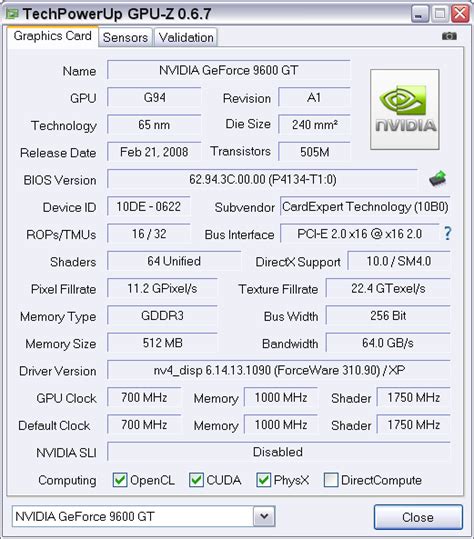The image size is (474, 539).
Task: Click Bus Interface field PCI-E 2.0 x16
Action: click(360, 233)
